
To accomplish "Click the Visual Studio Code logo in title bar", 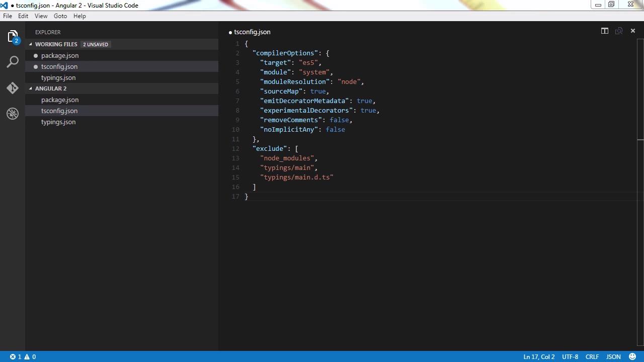I will tap(4, 5).
